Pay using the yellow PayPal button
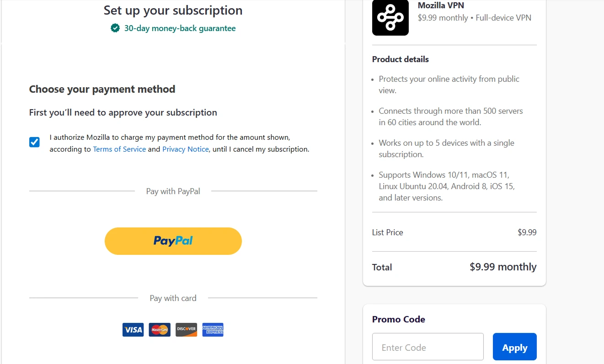 click(x=173, y=241)
